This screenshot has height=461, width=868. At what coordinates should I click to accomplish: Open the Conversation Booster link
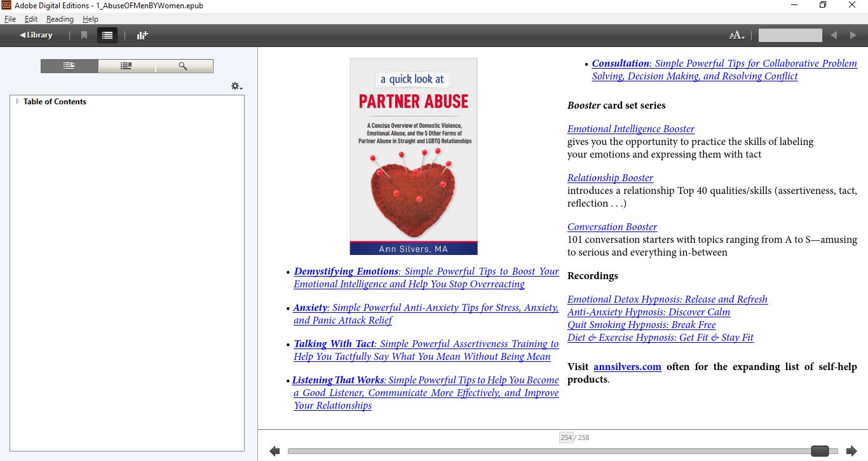point(612,227)
